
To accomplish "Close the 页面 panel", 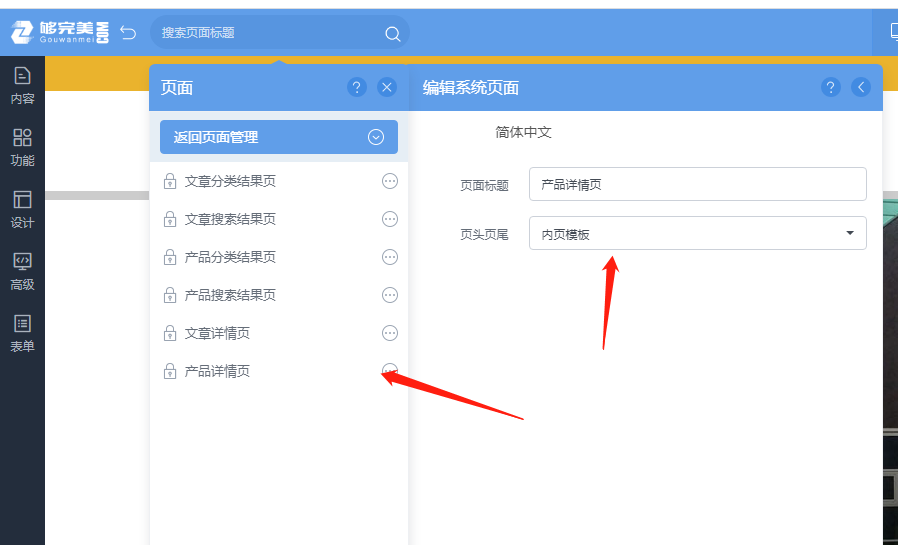I will 388,87.
